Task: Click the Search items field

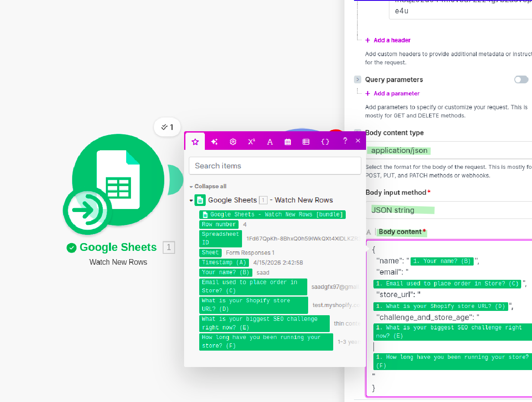Action: (275, 166)
